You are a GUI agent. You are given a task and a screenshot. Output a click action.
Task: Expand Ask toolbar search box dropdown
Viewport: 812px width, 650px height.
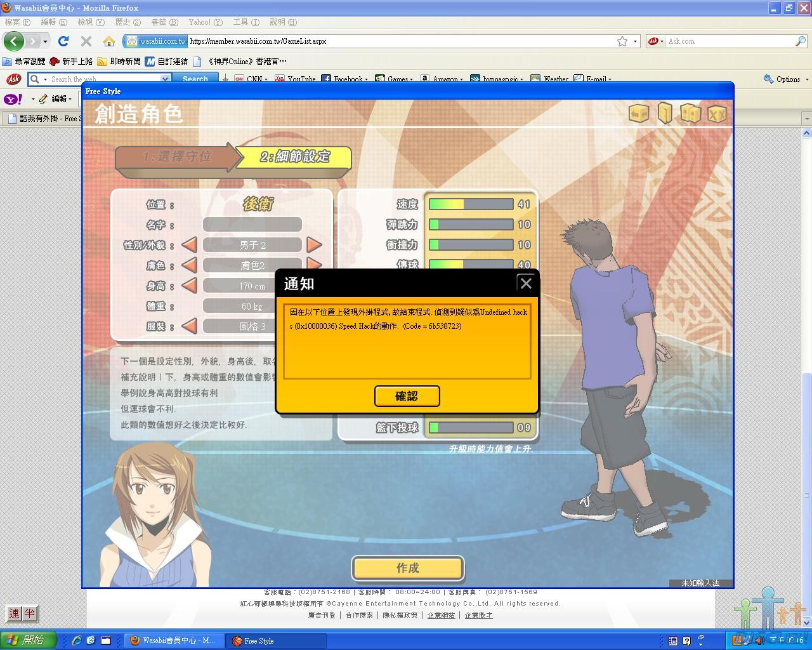click(x=166, y=79)
